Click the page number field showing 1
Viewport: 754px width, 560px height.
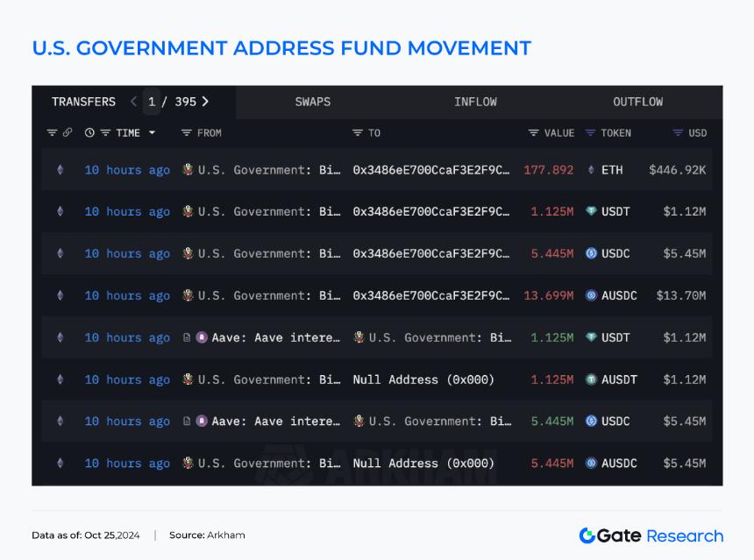click(152, 102)
